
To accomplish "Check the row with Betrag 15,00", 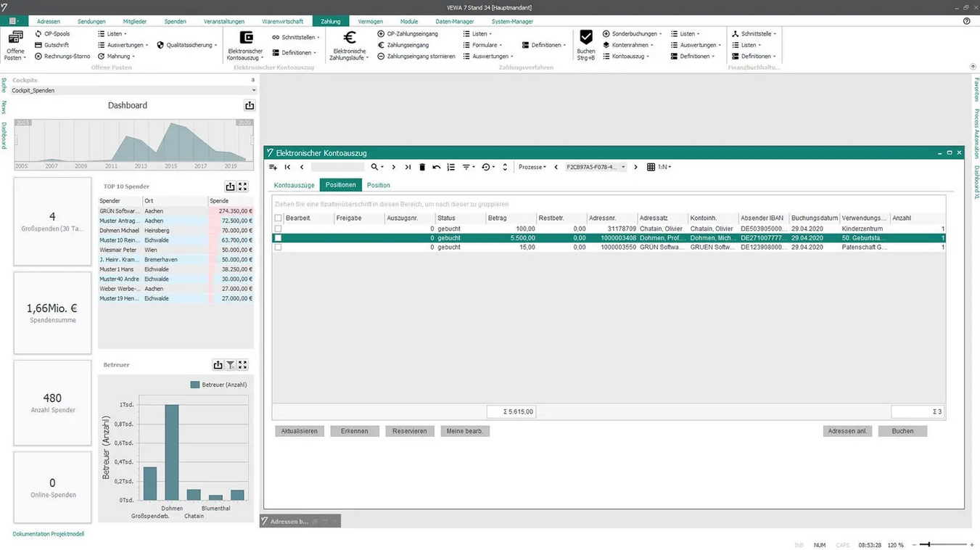I will tap(278, 247).
